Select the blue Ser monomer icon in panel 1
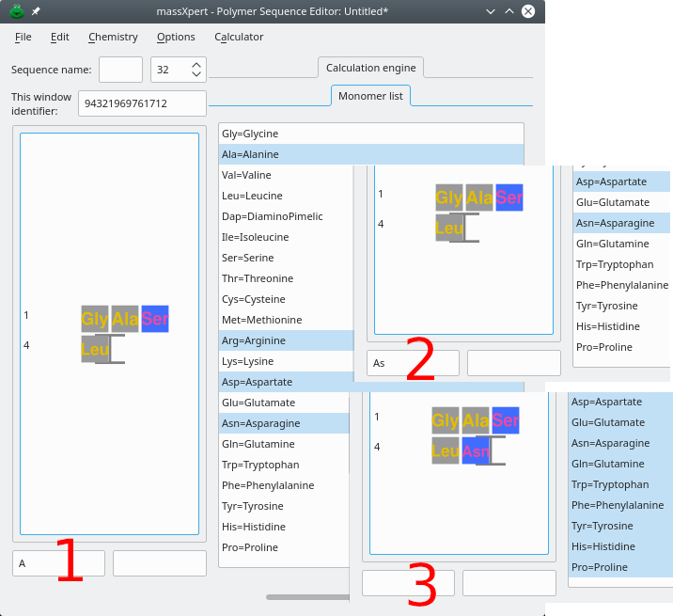673x616 pixels. tap(155, 319)
